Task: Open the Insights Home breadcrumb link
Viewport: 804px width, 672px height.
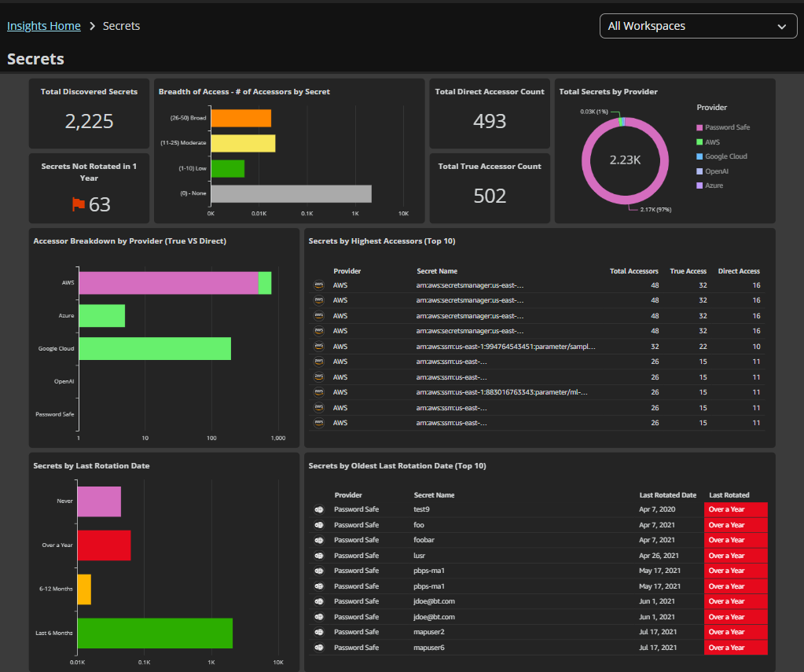Action: pos(43,26)
